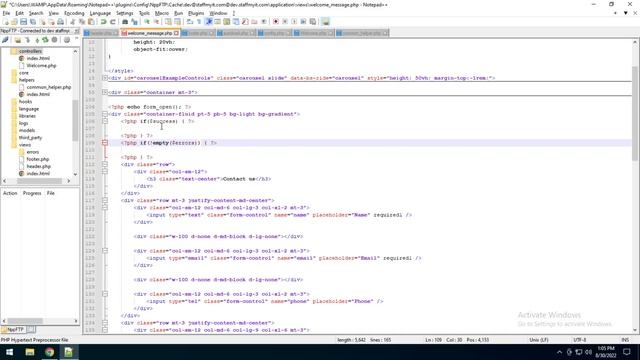Toggle the highlighted Indent Guide button

(208, 22)
